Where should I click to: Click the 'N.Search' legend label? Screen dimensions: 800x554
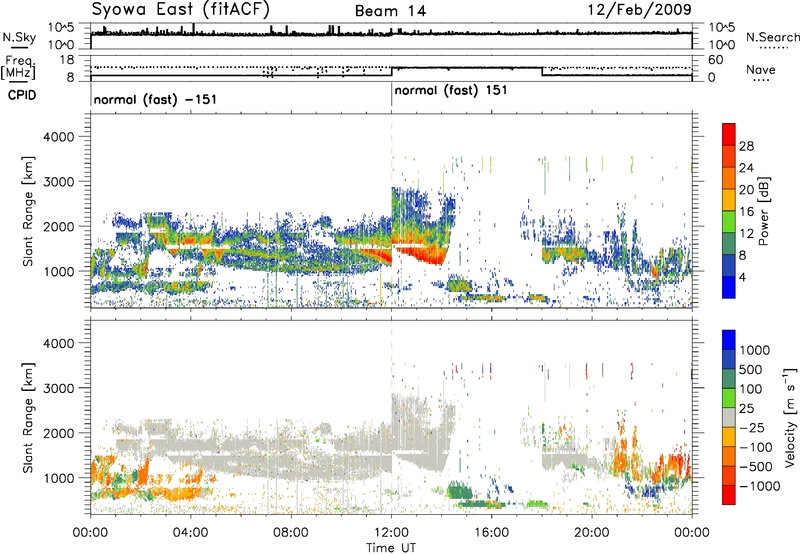coord(773,37)
